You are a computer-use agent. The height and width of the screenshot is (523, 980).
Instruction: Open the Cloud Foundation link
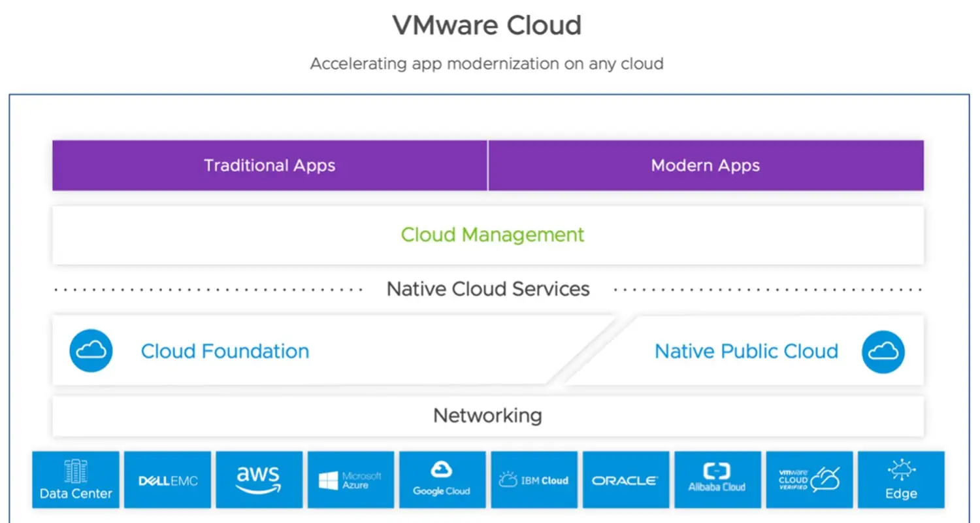[x=224, y=351]
